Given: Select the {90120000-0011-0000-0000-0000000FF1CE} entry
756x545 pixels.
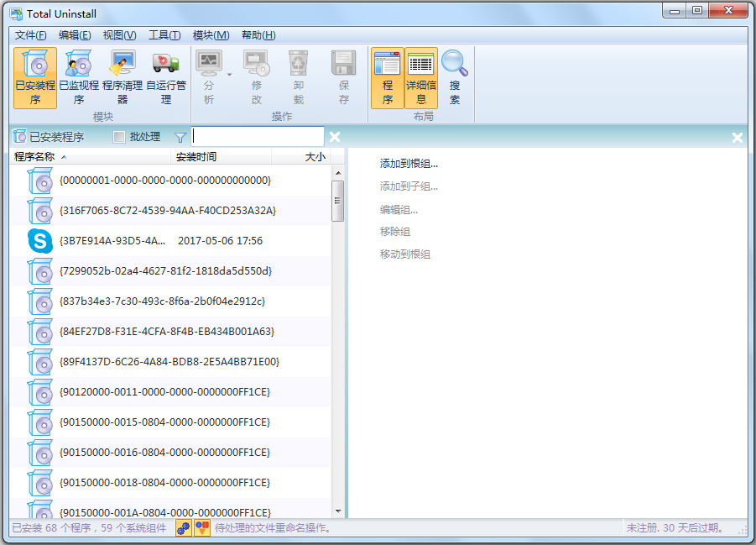Looking at the screenshot, I should [170, 392].
